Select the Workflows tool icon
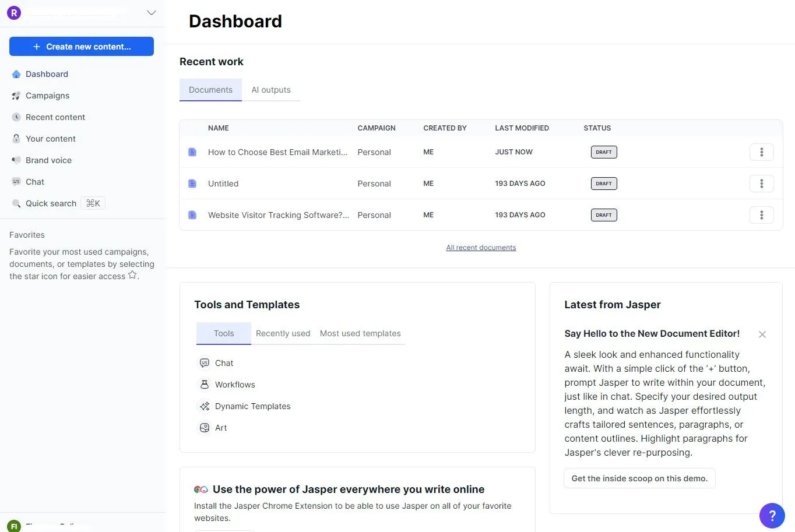Image resolution: width=795 pixels, height=532 pixels. pyautogui.click(x=205, y=384)
